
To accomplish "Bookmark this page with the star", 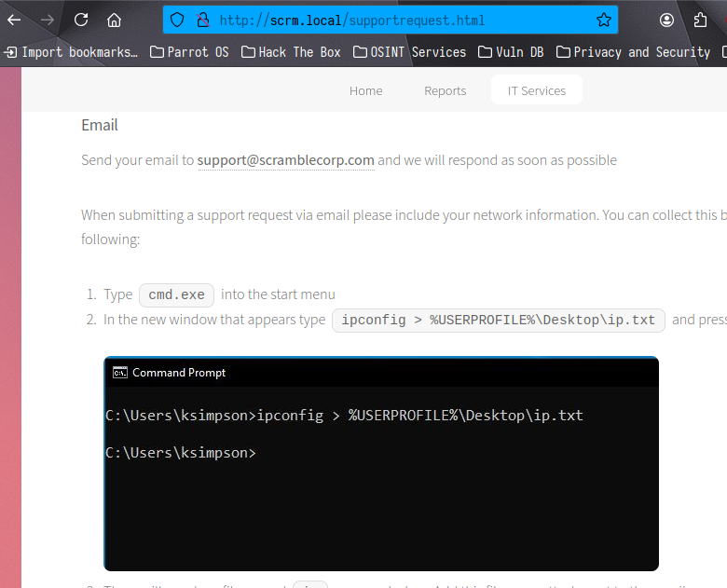I will click(603, 20).
